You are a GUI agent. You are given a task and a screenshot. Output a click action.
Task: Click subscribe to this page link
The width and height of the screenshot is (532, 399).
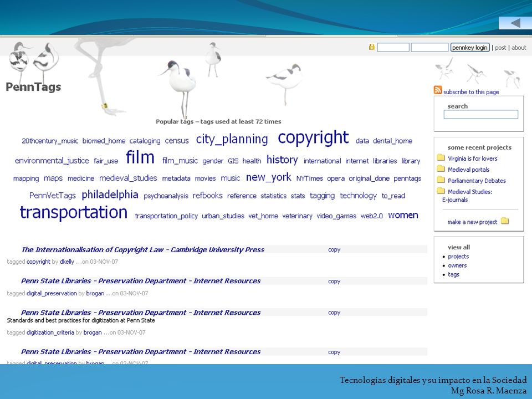(471, 92)
